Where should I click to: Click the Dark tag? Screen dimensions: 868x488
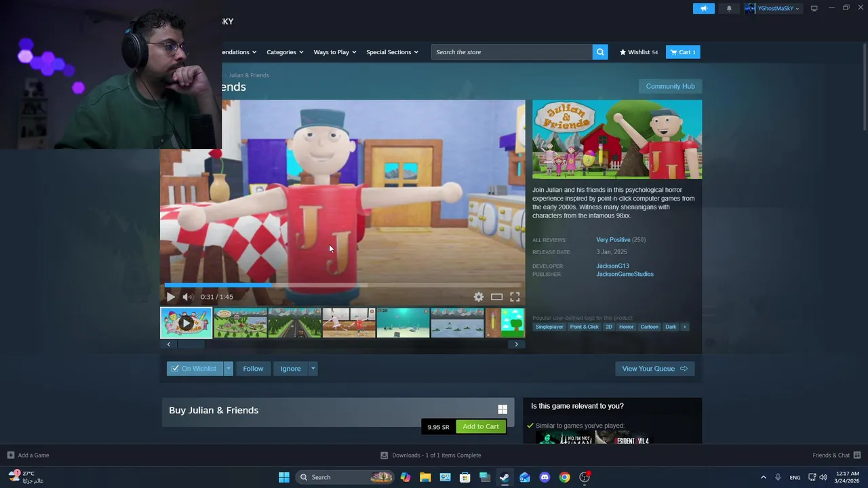[x=671, y=327]
